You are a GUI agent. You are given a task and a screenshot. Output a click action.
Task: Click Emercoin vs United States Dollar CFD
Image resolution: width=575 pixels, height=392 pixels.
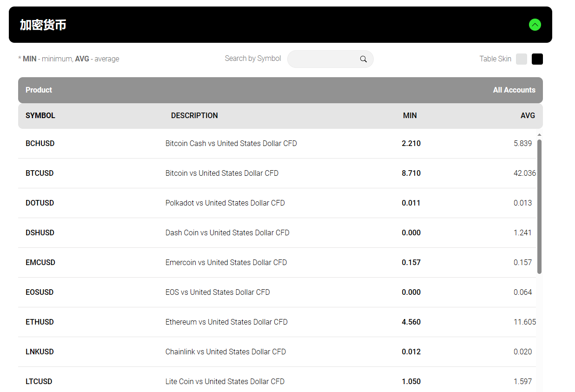click(x=226, y=263)
